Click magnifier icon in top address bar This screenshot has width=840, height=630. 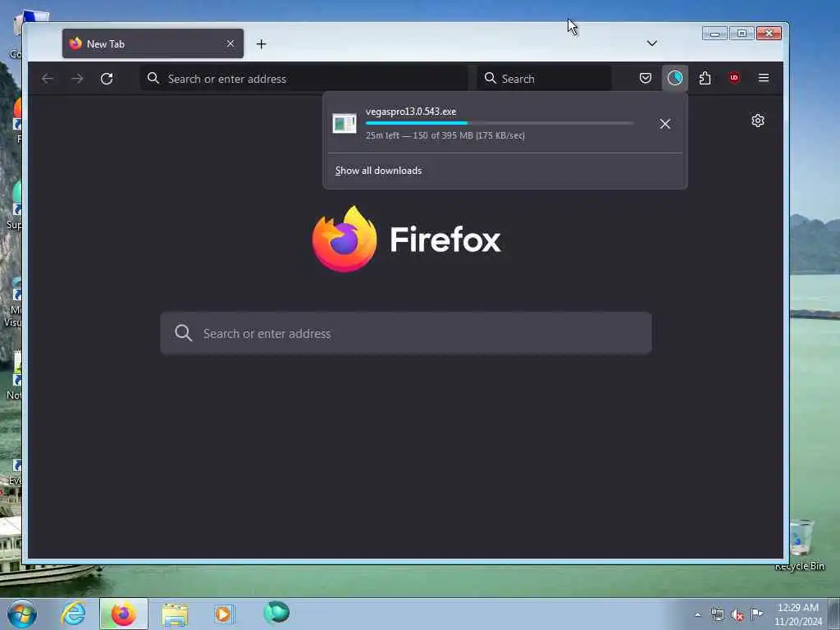click(x=153, y=78)
